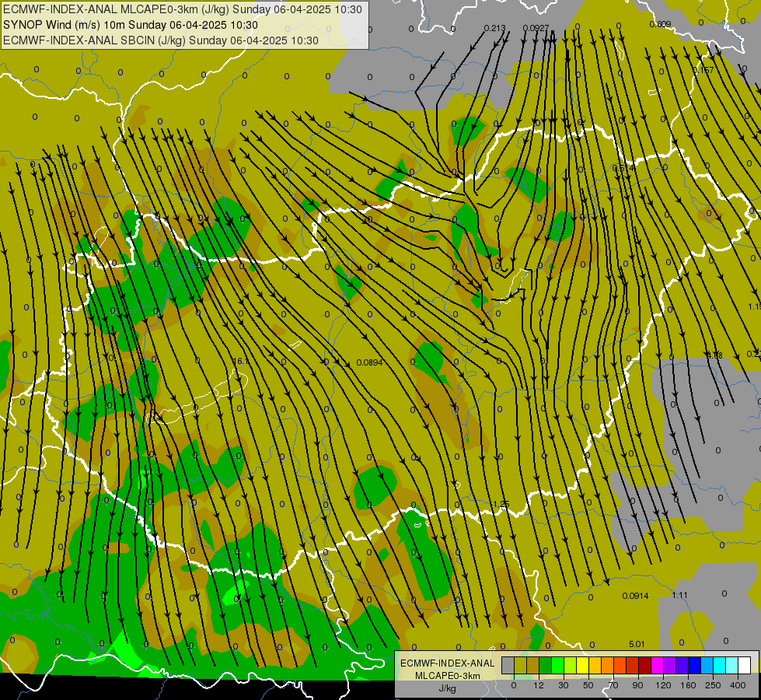Click the gray legend color swatch
Image resolution: width=761 pixels, height=700 pixels.
coord(508,665)
